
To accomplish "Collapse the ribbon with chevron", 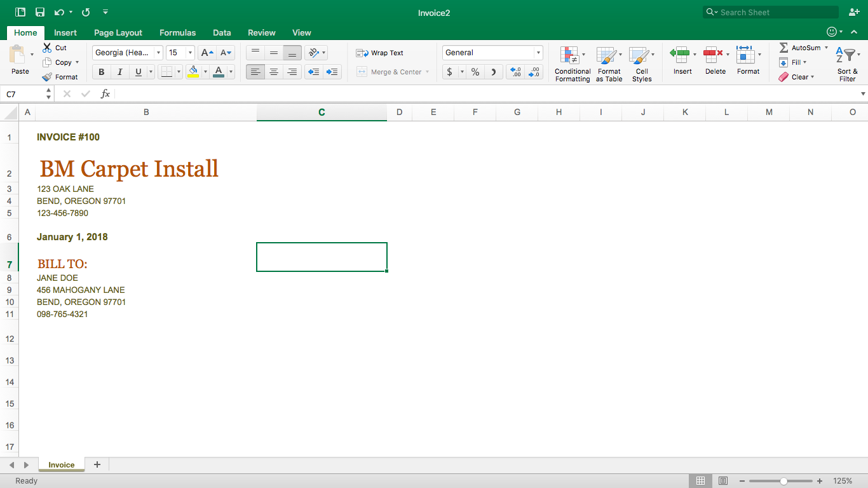I will pos(854,32).
